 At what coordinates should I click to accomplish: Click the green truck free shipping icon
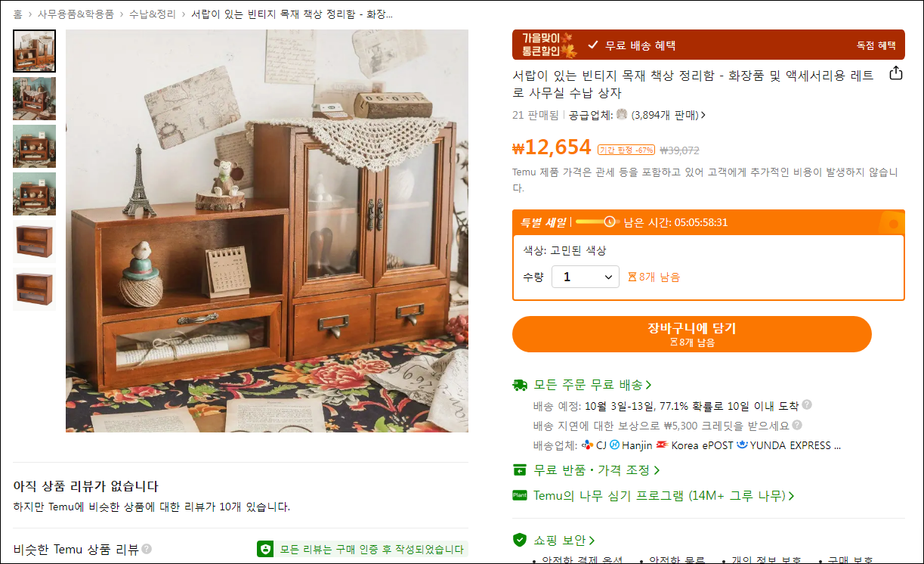520,385
